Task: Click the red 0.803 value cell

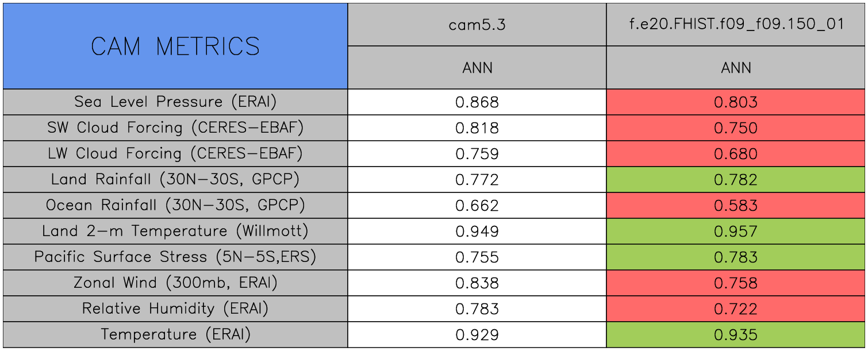Action: 736,102
